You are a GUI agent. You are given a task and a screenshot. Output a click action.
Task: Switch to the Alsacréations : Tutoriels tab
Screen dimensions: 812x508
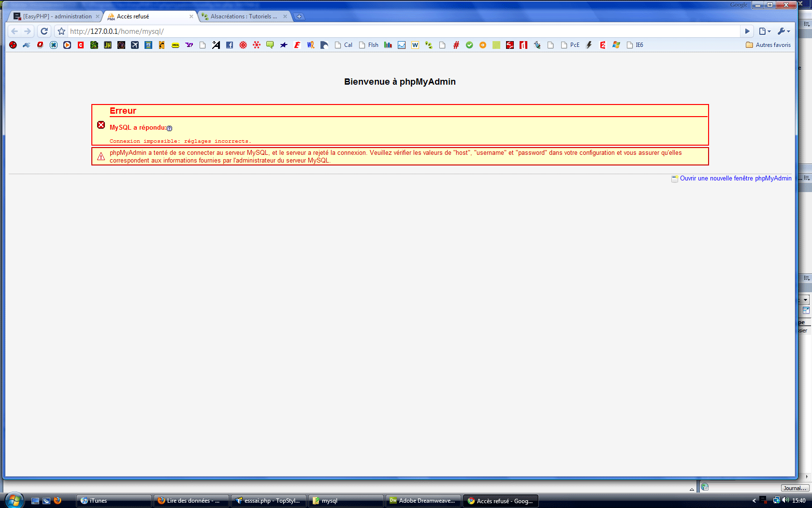coord(244,16)
